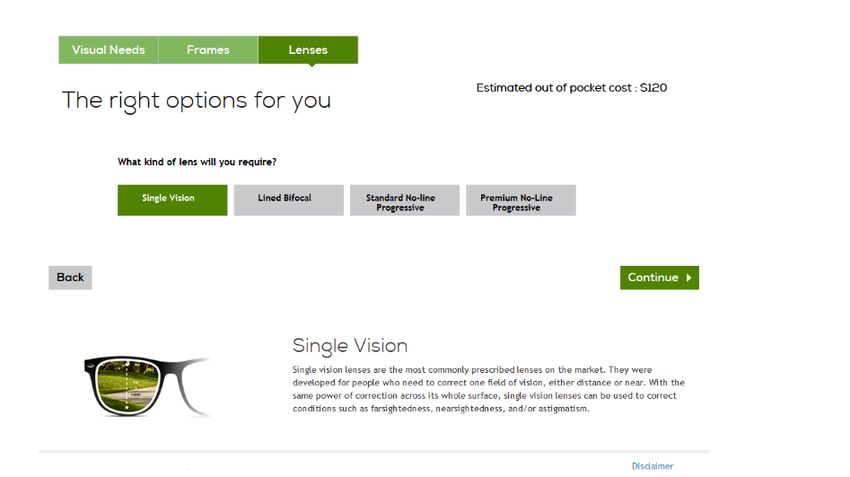Click the 'What kind of lens' question label
Screen dimensions: 850x477
pos(197,162)
